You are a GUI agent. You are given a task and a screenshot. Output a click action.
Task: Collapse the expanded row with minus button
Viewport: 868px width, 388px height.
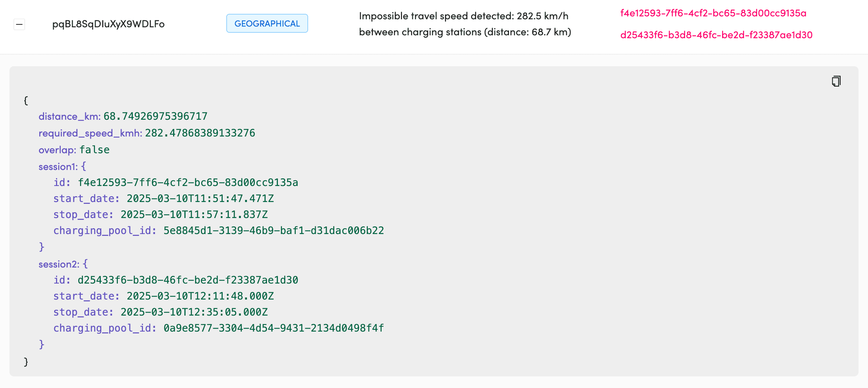pos(19,24)
